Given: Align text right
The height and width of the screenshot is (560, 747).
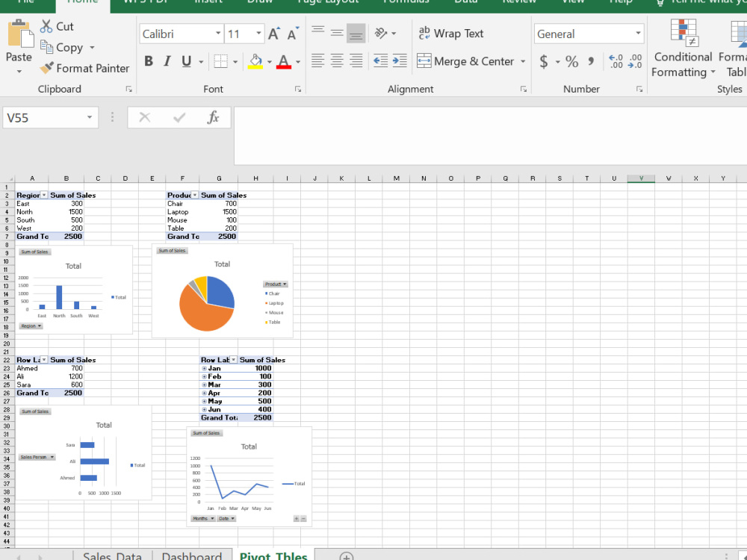Looking at the screenshot, I should [356, 60].
